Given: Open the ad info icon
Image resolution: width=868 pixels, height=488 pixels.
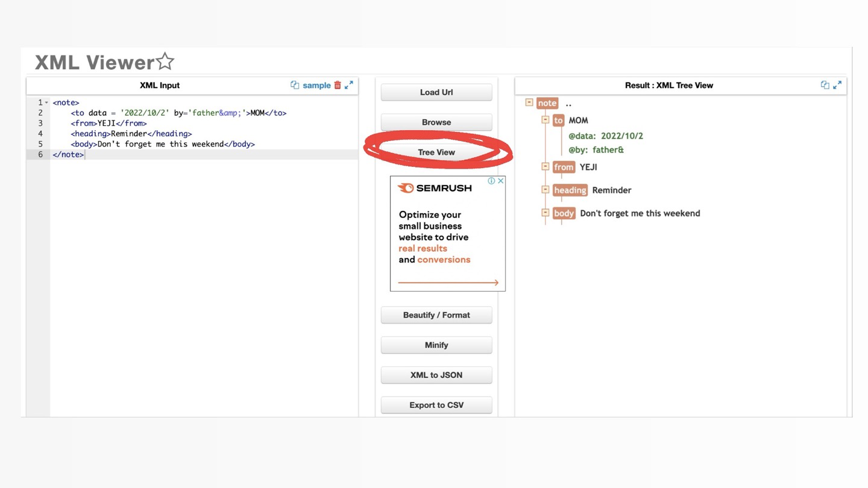Looking at the screenshot, I should [x=491, y=181].
